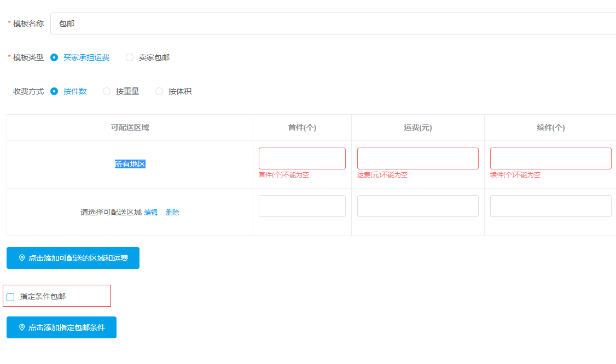Click the 运费(元) field for 所有地区
The width and height of the screenshot is (616, 364).
click(x=417, y=158)
